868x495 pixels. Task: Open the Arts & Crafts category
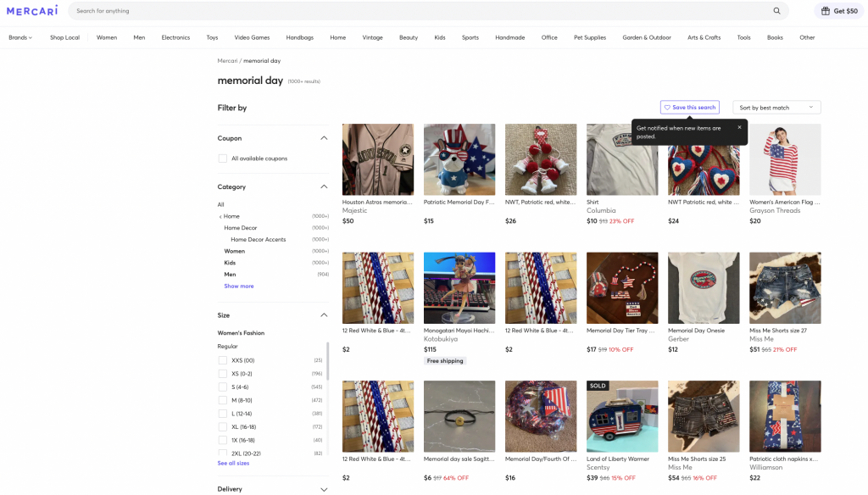704,37
